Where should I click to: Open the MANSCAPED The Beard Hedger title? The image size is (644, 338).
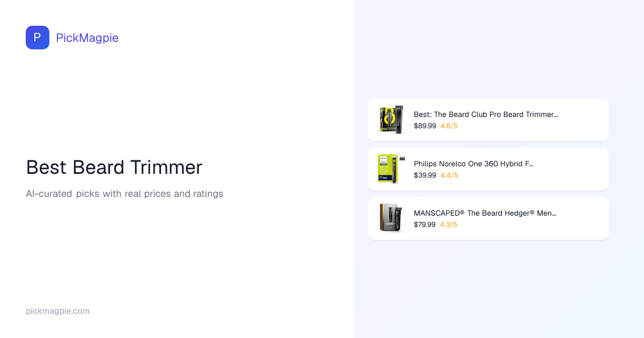(x=485, y=213)
